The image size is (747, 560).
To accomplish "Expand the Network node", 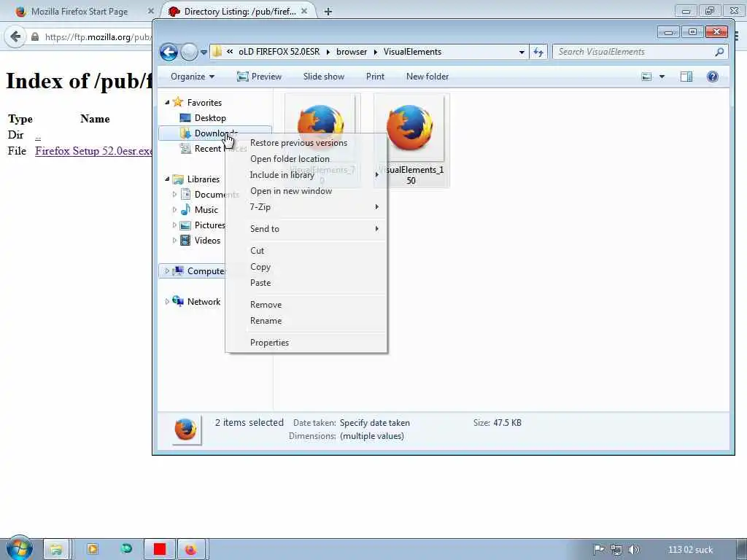I will pos(167,301).
